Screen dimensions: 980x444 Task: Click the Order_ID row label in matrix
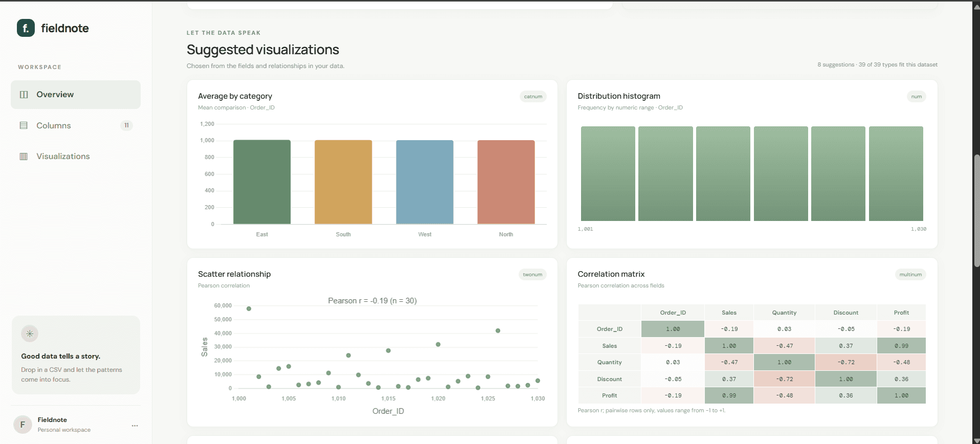pos(609,329)
